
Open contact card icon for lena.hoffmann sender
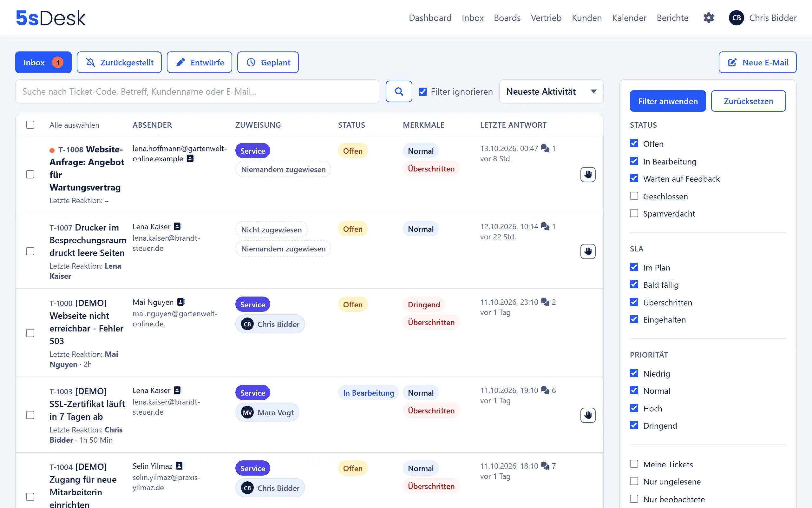click(x=190, y=158)
